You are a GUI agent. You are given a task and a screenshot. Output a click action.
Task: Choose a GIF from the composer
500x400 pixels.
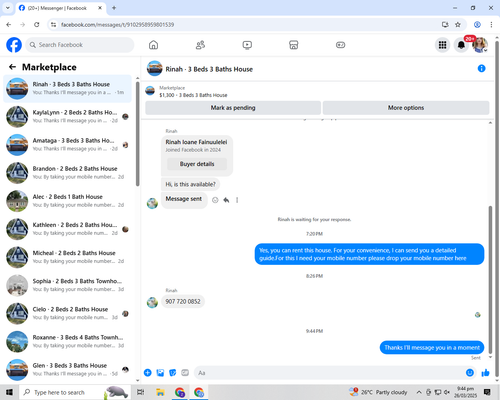click(x=185, y=373)
